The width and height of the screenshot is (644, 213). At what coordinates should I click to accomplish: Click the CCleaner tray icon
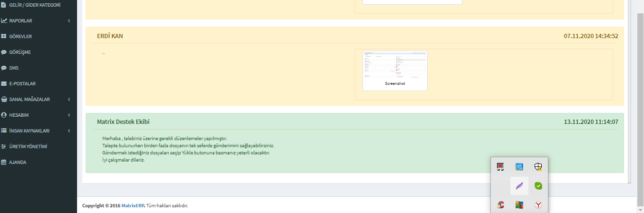point(500,204)
